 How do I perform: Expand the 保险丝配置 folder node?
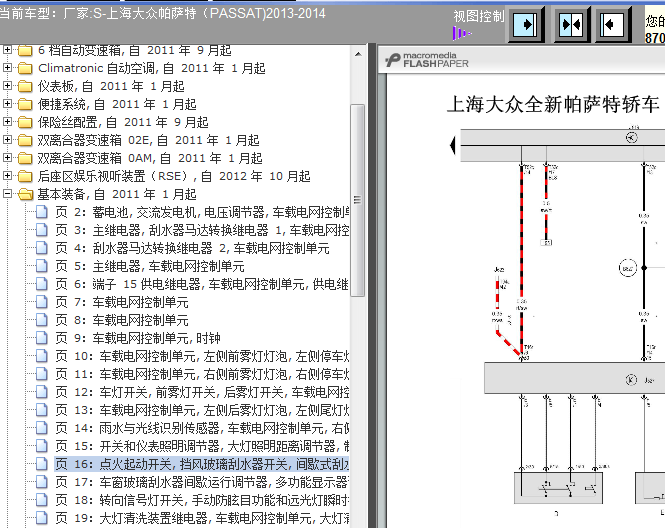[x=7, y=122]
